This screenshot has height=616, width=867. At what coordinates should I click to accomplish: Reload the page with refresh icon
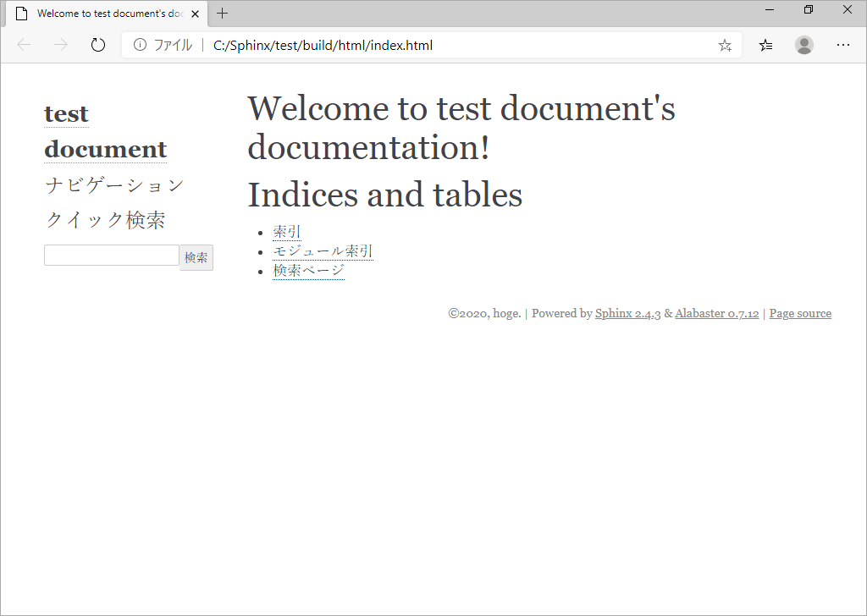click(98, 45)
